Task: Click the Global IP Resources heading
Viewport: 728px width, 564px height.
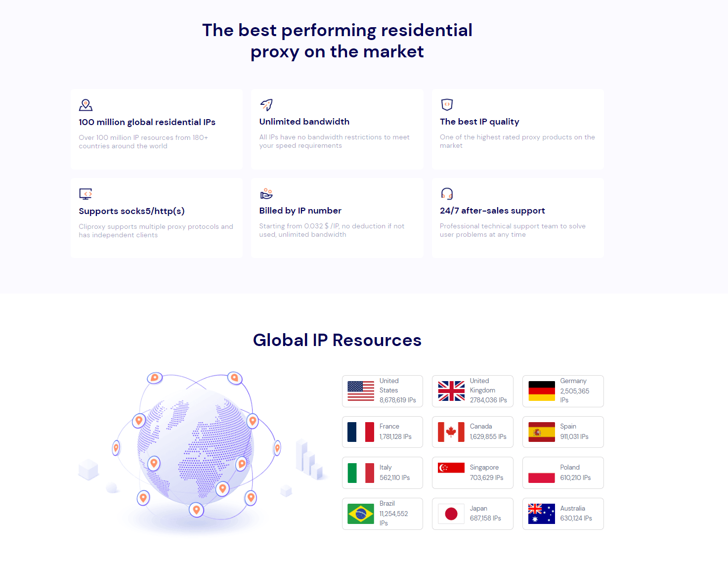Action: pos(337,340)
